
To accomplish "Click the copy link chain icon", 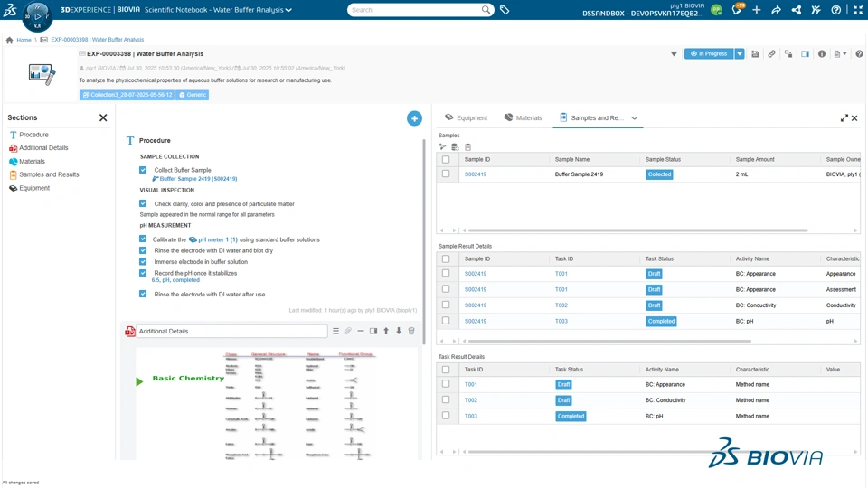I will coord(771,54).
